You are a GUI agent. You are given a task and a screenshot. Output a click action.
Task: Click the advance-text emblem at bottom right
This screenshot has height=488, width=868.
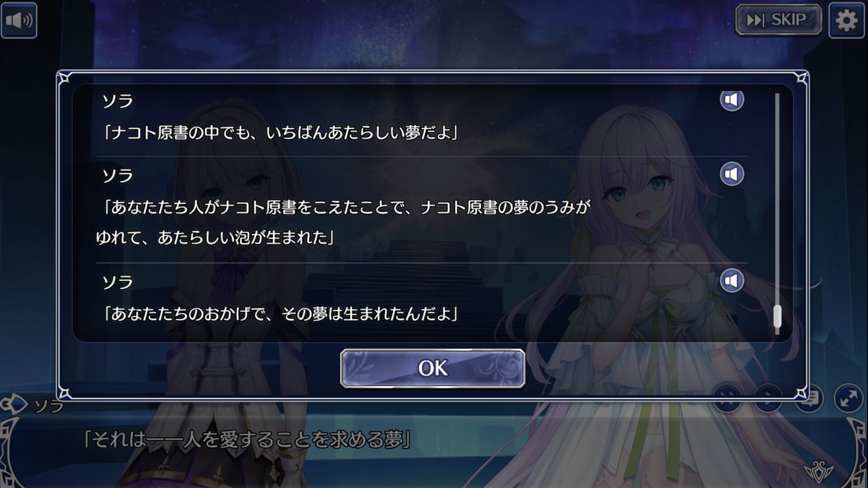point(818,471)
